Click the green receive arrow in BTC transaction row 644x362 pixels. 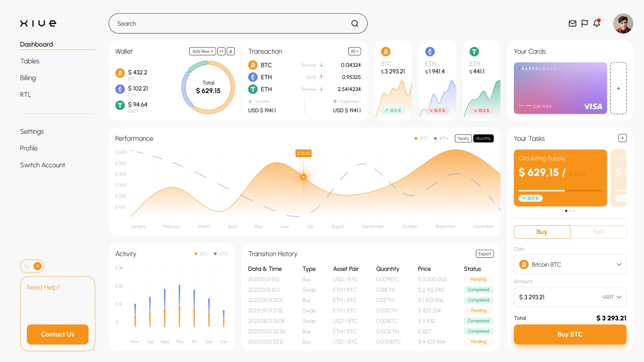coord(321,65)
